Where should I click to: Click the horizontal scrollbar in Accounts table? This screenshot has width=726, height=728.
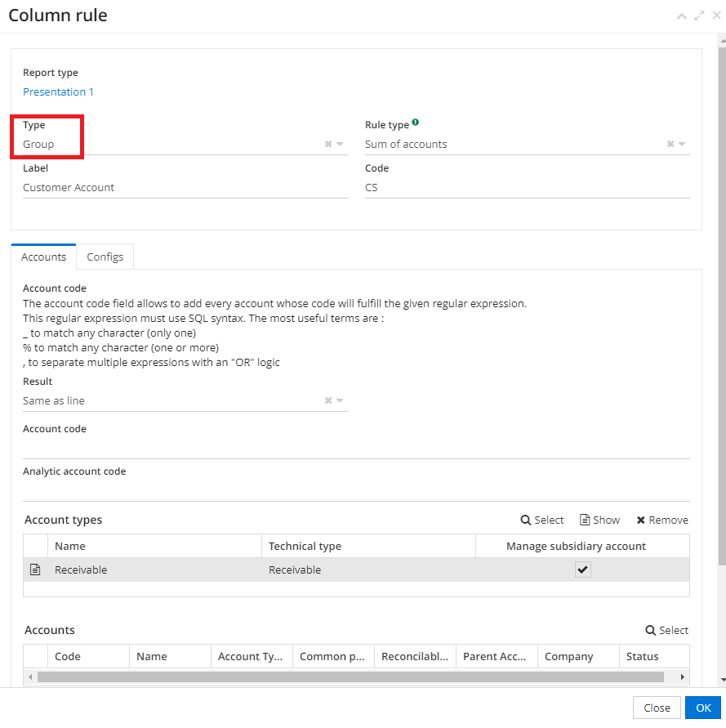click(350, 677)
